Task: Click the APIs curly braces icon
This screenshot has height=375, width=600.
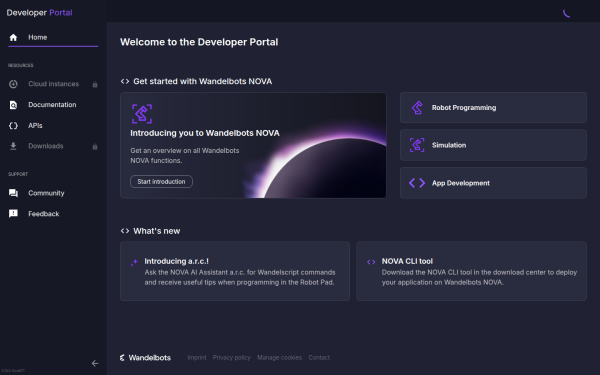Action: click(x=13, y=126)
